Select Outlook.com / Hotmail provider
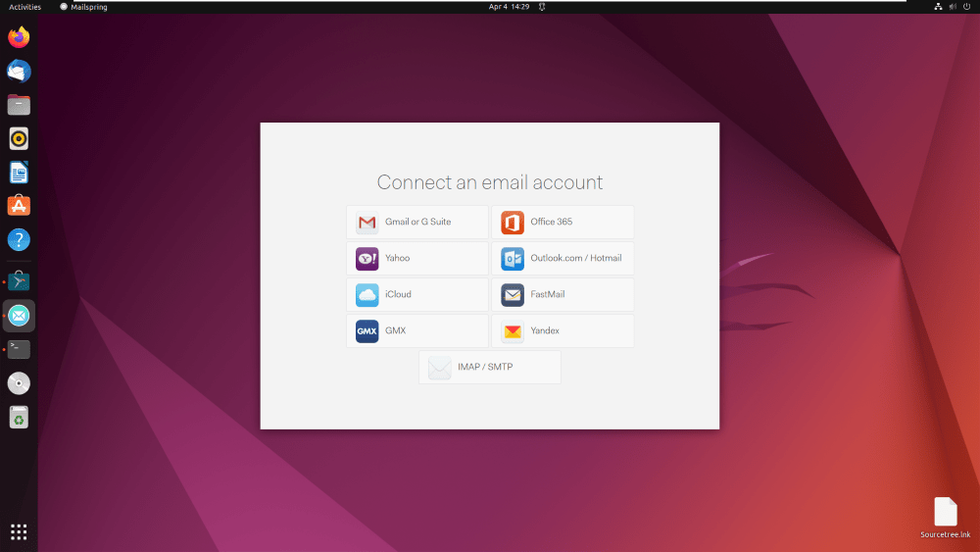 click(563, 258)
